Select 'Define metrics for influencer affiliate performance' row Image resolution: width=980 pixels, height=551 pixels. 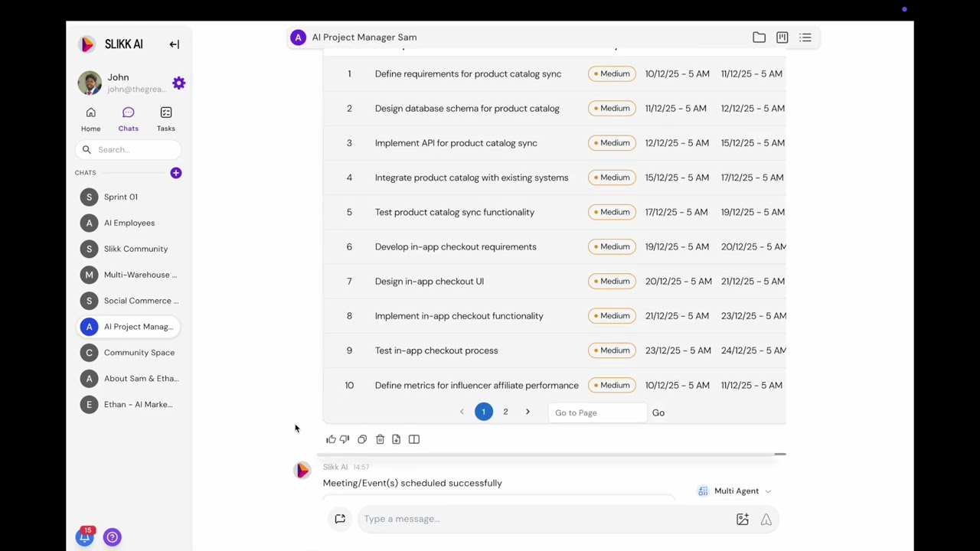pyautogui.click(x=554, y=385)
